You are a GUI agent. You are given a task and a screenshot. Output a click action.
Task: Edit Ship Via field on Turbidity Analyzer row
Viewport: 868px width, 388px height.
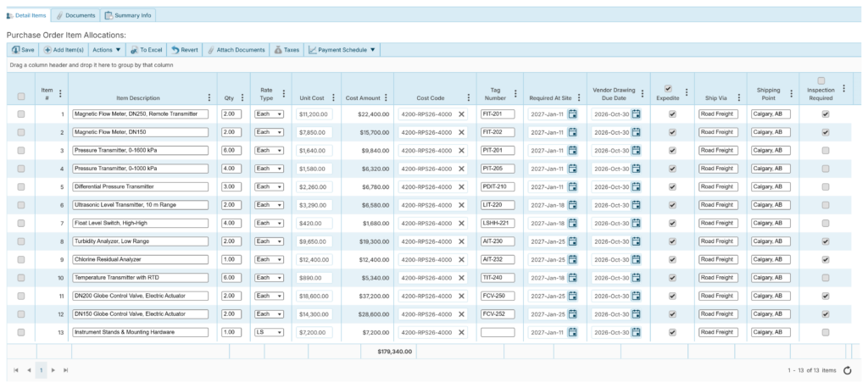[719, 241]
